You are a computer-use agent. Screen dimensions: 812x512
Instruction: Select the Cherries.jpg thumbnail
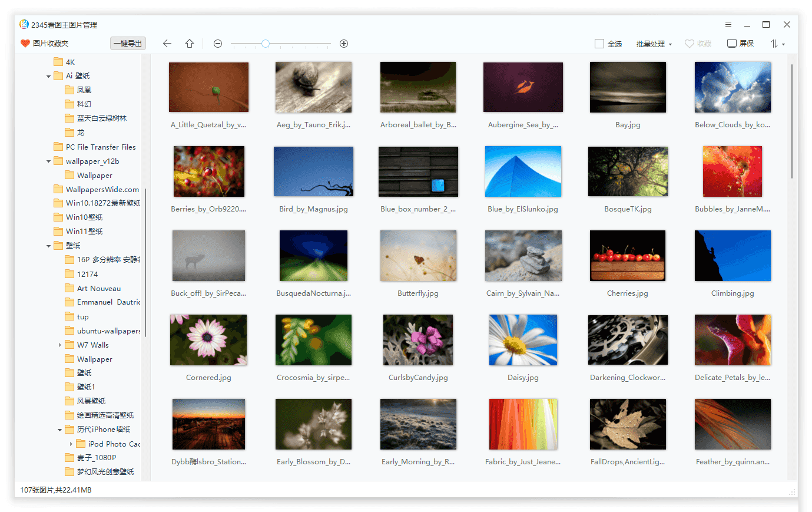pos(628,256)
